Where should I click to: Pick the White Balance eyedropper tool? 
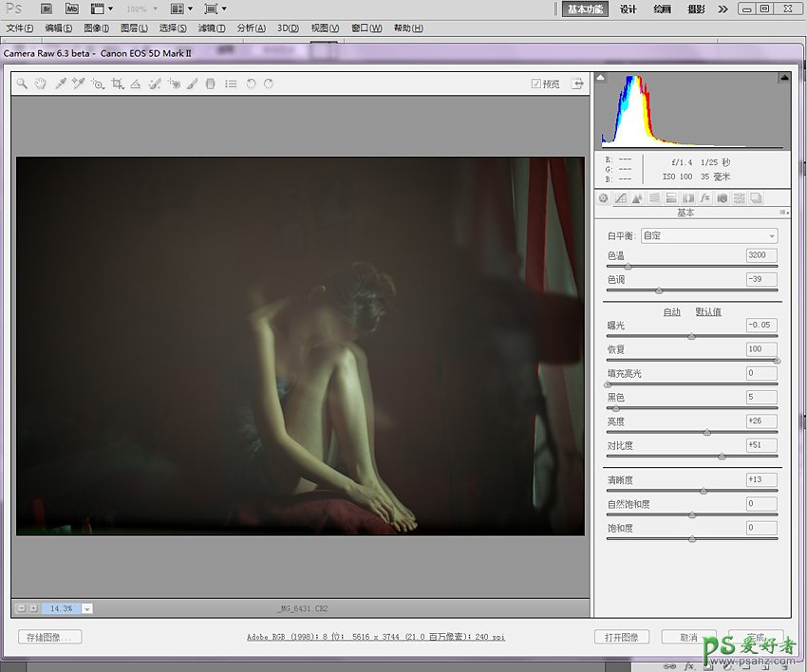[60, 84]
